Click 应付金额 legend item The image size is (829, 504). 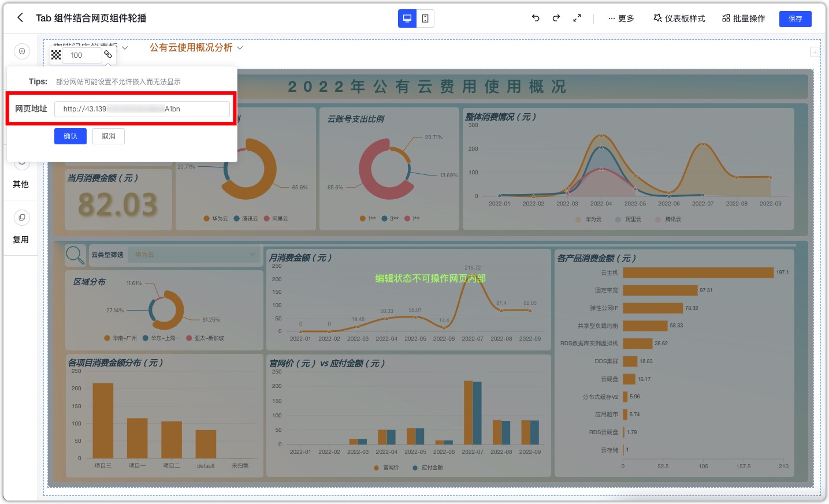coord(427,468)
